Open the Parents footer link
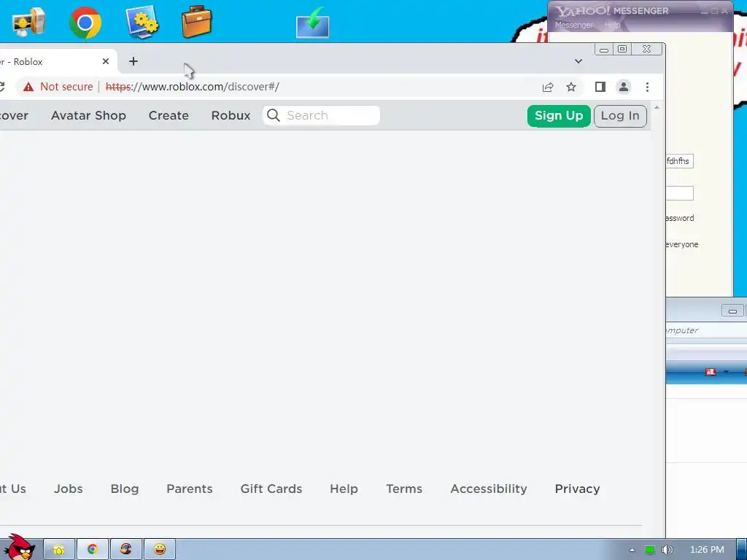Viewport: 747px width, 560px height. (x=190, y=489)
